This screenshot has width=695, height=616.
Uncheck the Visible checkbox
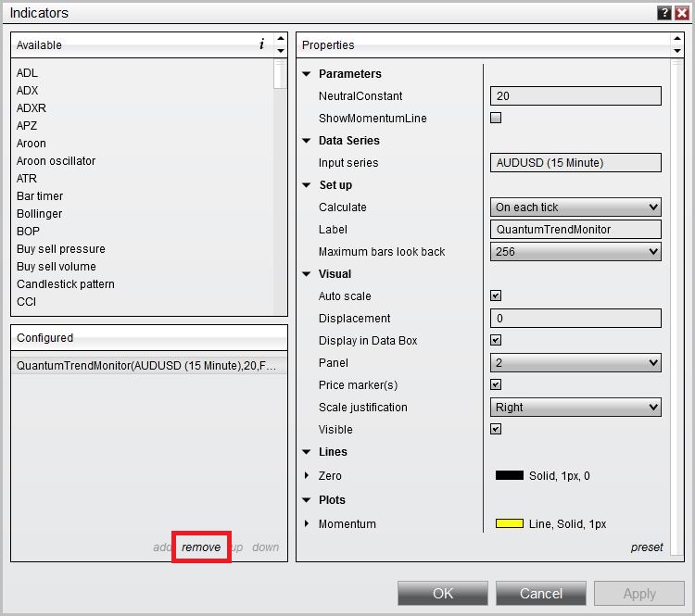point(496,429)
